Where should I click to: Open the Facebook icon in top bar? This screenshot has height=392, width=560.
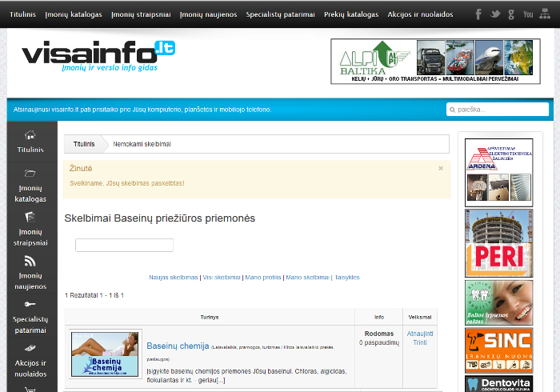[478, 14]
